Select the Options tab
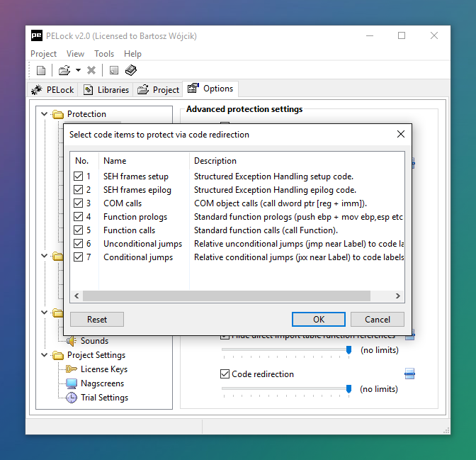476x460 pixels. pyautogui.click(x=210, y=89)
